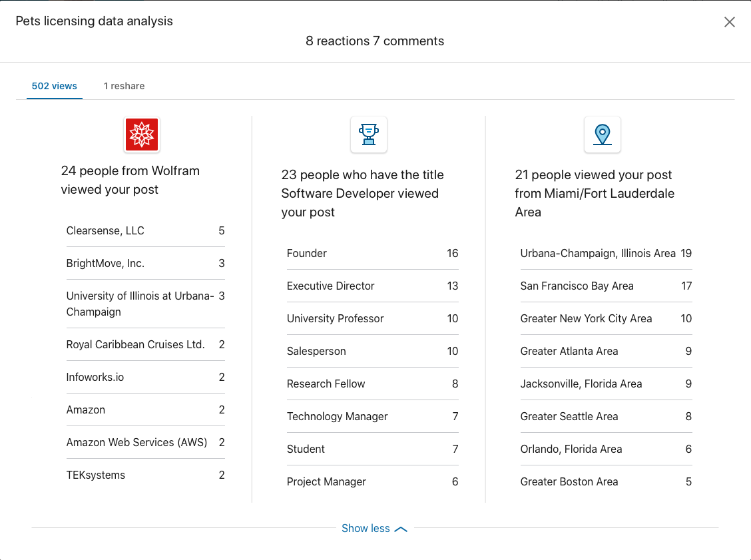Click the San Francisco Bay Area row
Viewport: 751px width, 560px height.
pos(607,286)
